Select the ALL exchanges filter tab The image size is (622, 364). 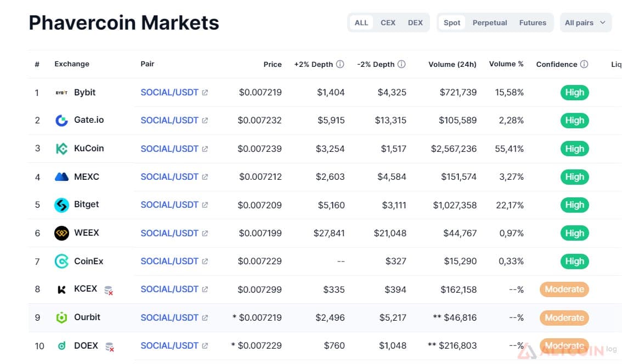(x=361, y=22)
